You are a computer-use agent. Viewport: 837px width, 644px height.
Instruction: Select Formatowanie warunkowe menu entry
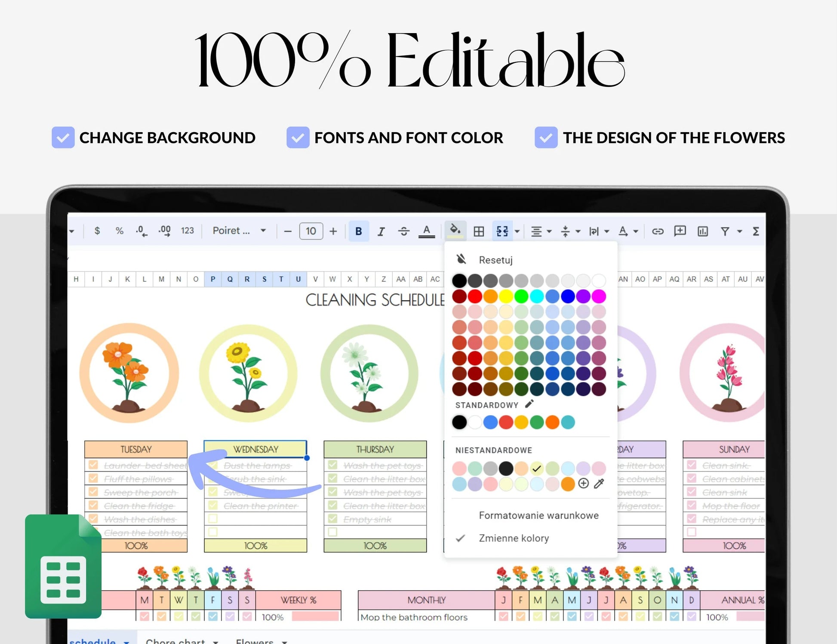[x=539, y=515]
